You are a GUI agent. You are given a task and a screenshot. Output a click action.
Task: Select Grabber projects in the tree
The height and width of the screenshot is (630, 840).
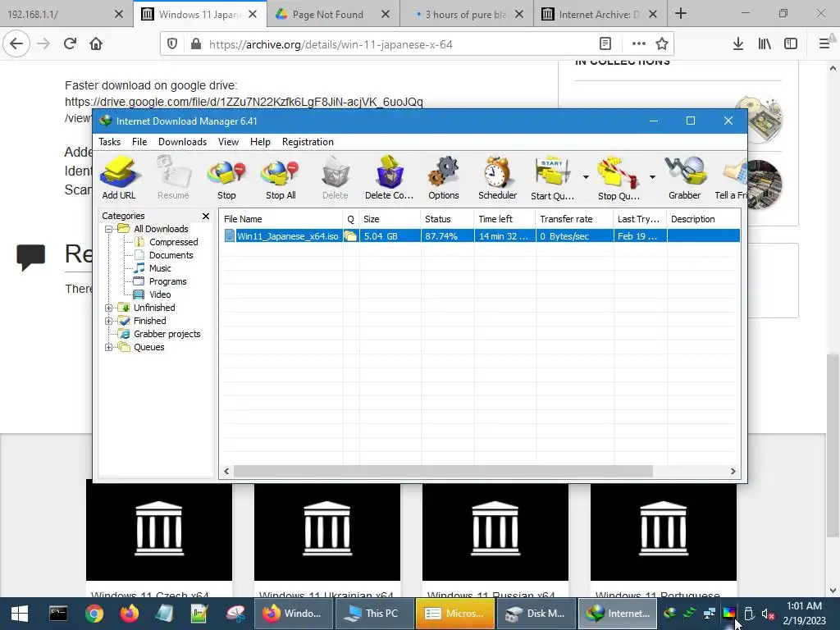[167, 335]
